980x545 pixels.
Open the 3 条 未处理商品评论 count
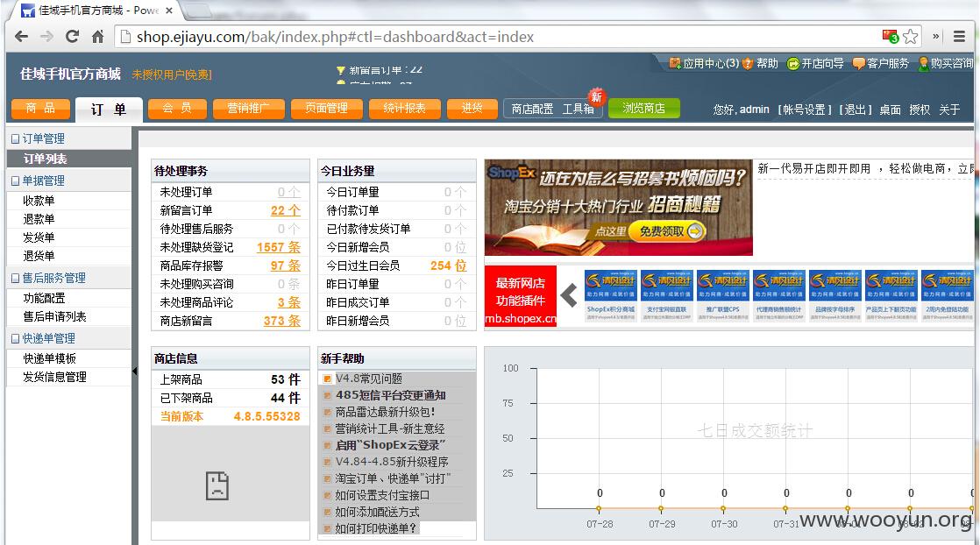point(289,302)
